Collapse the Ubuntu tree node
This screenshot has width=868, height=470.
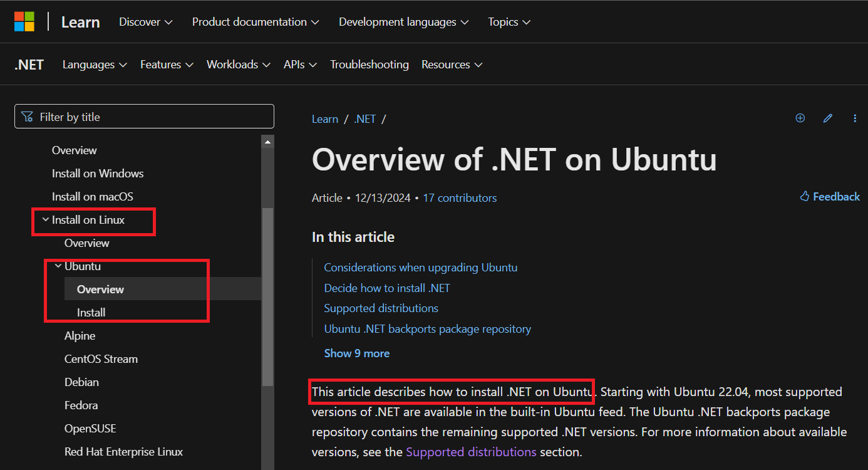pyautogui.click(x=58, y=266)
